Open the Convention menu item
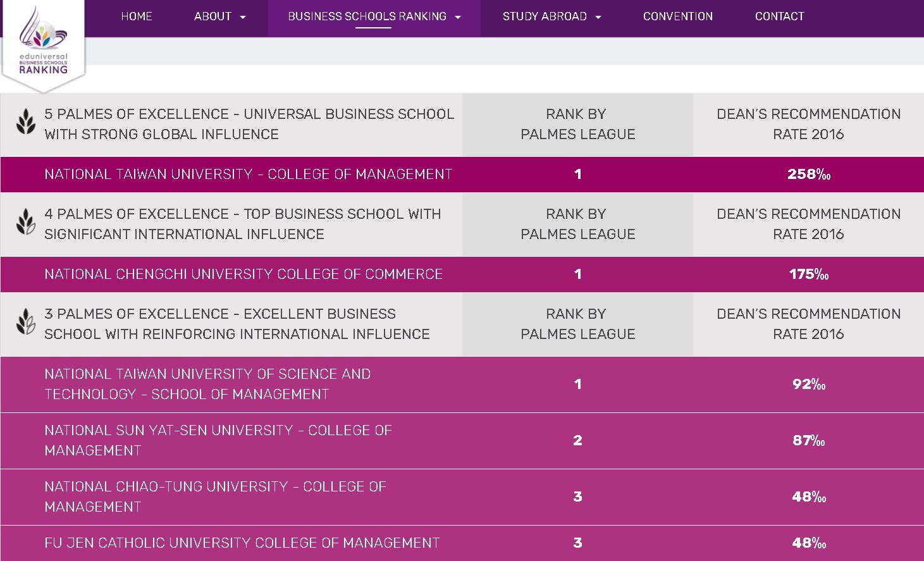The width and height of the screenshot is (924, 561). click(677, 16)
